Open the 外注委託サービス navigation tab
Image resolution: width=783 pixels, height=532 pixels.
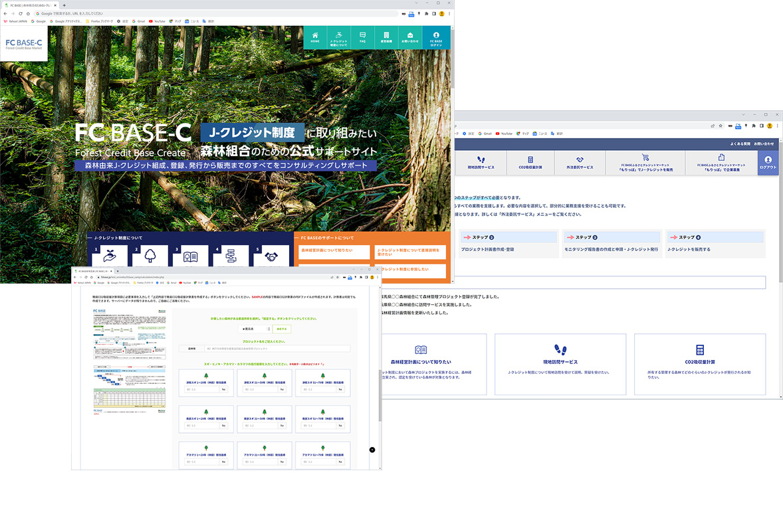click(x=579, y=163)
